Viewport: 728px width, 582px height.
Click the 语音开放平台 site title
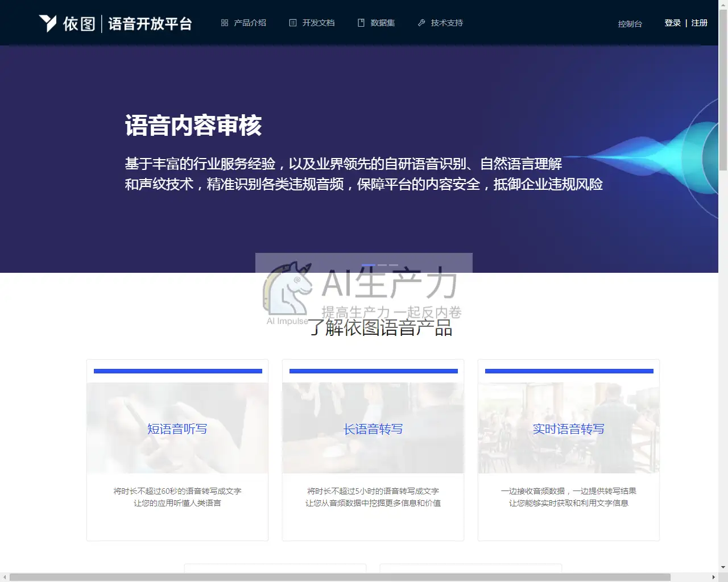pos(150,24)
